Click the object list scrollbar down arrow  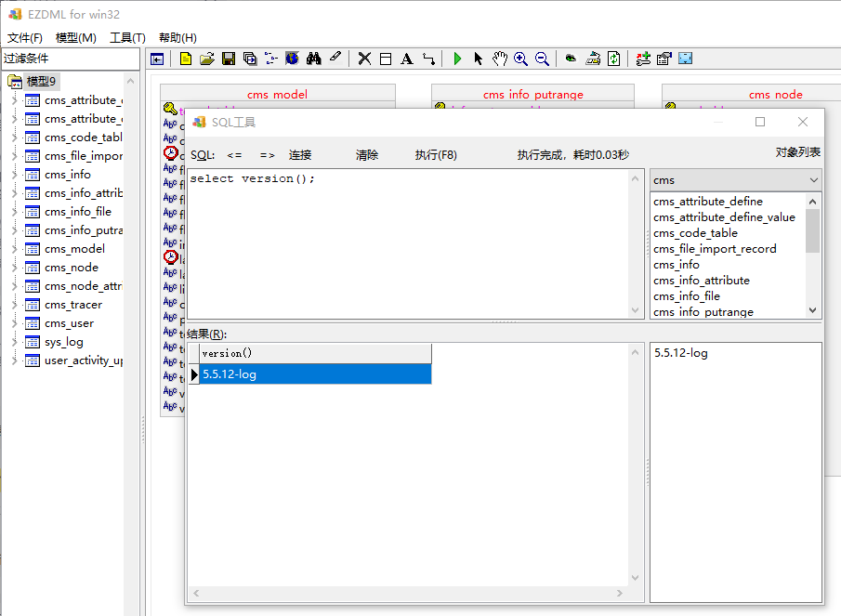(812, 310)
